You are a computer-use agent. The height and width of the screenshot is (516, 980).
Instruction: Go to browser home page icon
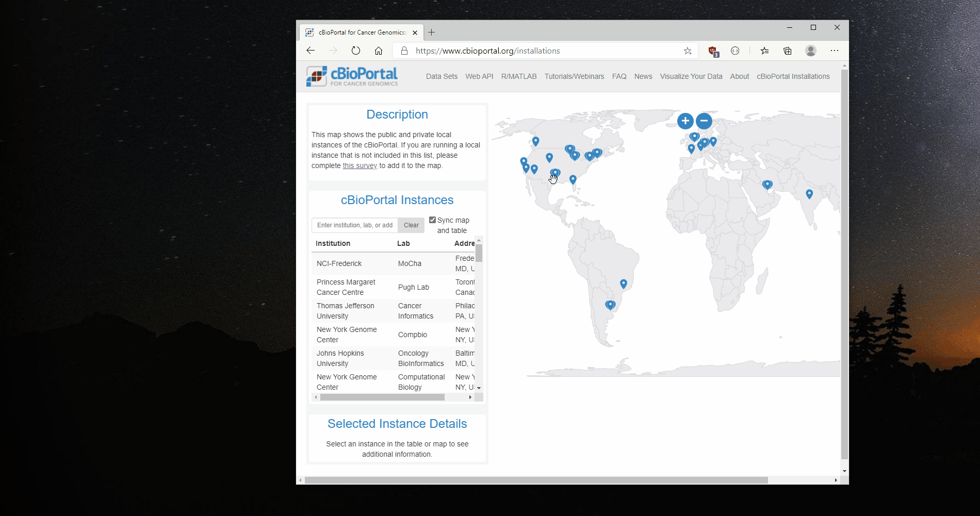379,51
